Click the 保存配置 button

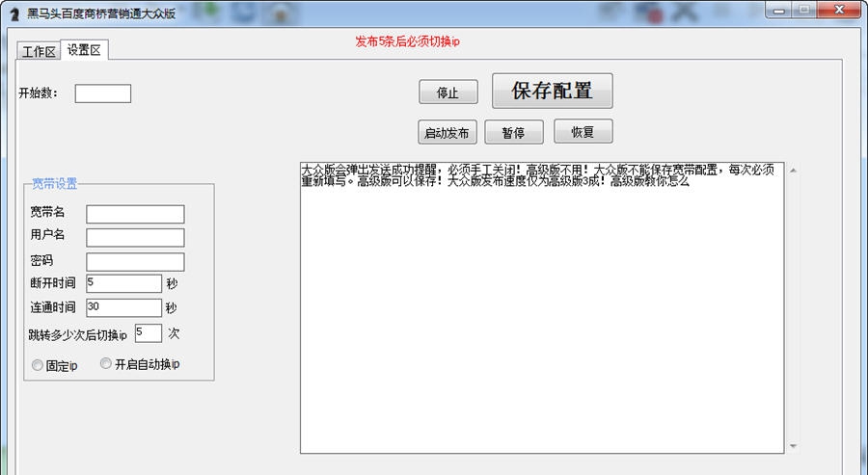[x=552, y=91]
